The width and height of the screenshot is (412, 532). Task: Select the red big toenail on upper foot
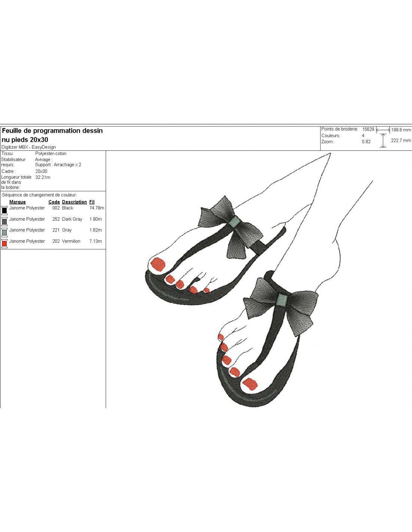tap(158, 264)
